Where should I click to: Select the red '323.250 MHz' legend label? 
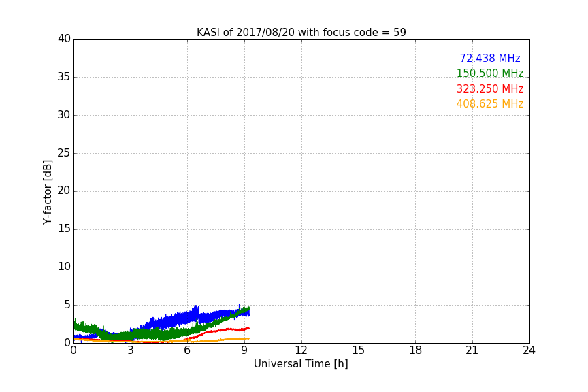tap(490, 88)
